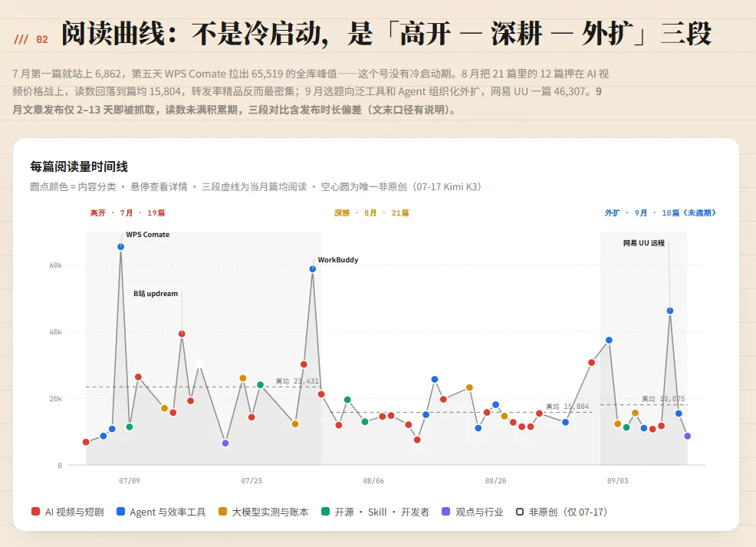Click the subtitle starting 圆点颜色 = 内容分类

pyautogui.click(x=255, y=186)
